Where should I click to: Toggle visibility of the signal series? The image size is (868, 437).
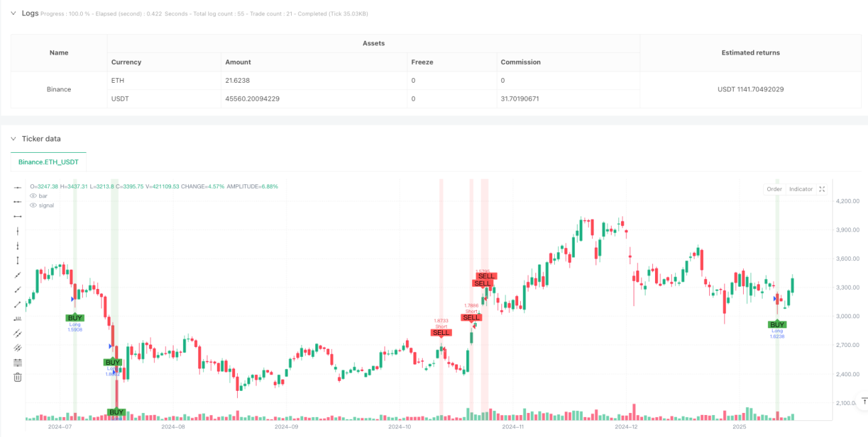coord(33,205)
